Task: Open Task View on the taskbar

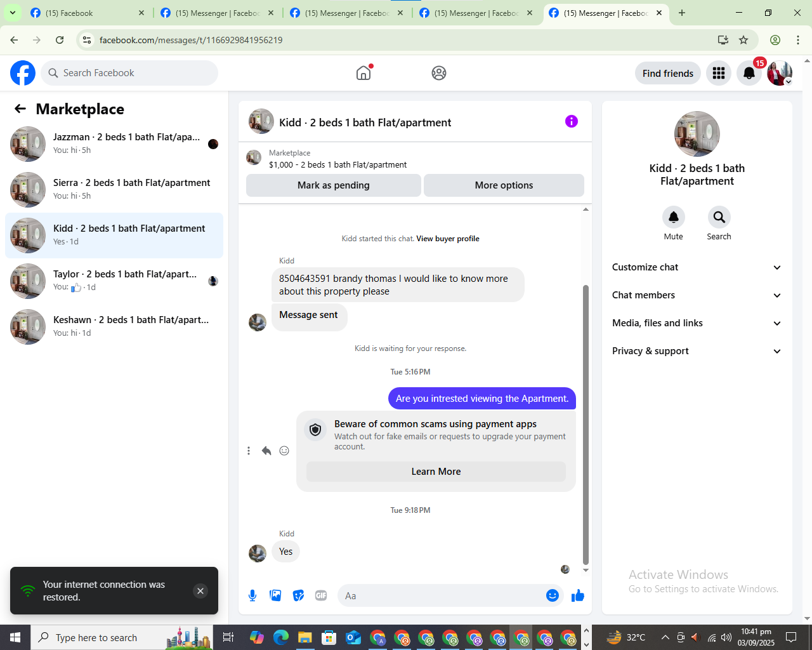Action: pos(229,637)
